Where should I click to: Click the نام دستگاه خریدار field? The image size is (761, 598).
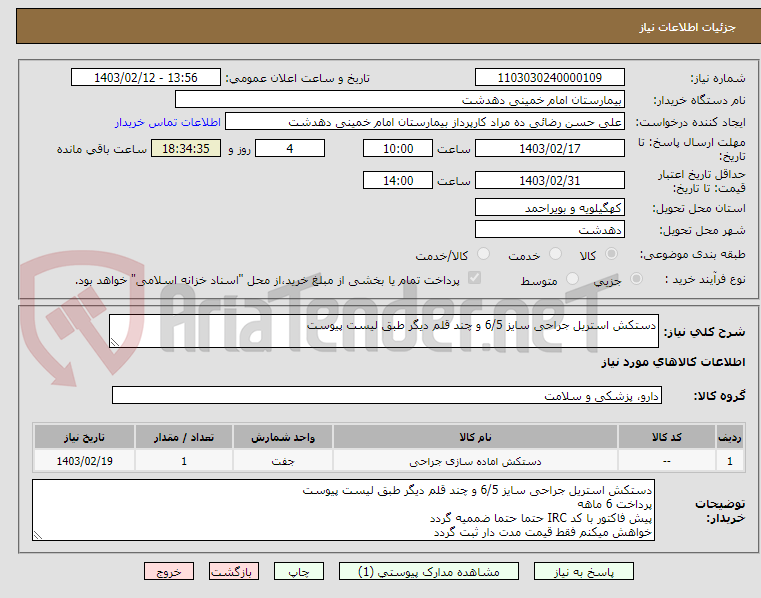[x=399, y=100]
